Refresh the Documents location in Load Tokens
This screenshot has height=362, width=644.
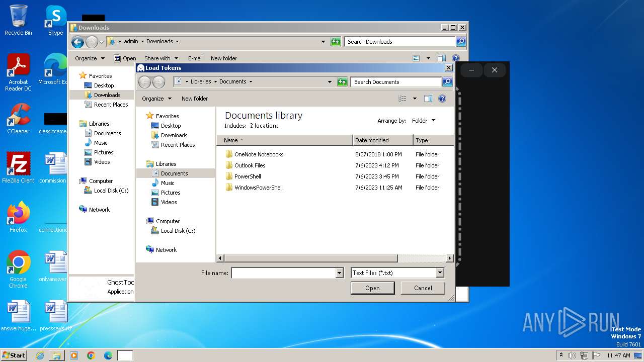tap(342, 82)
